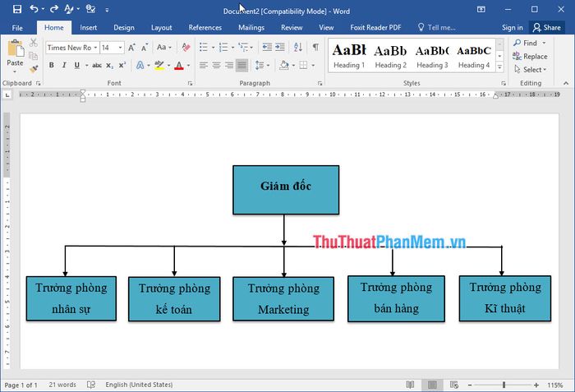This screenshot has width=575, height=392.
Task: Open the font size dropdown
Action: coord(120,48)
